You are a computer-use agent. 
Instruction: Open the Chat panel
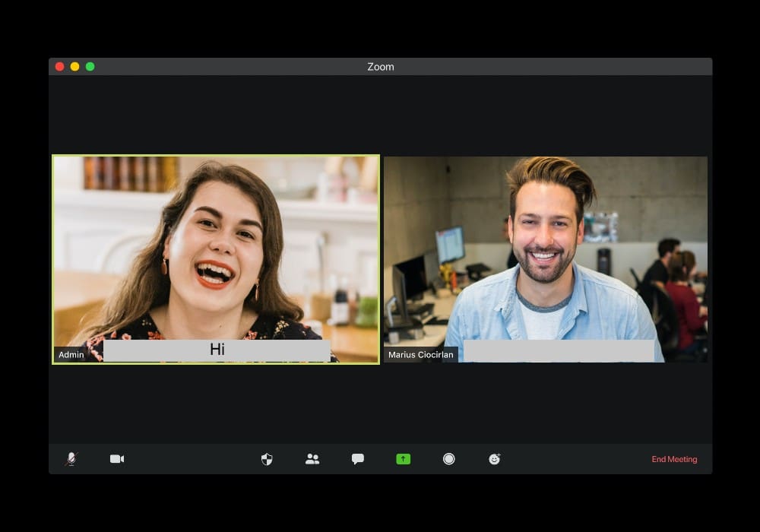point(358,459)
